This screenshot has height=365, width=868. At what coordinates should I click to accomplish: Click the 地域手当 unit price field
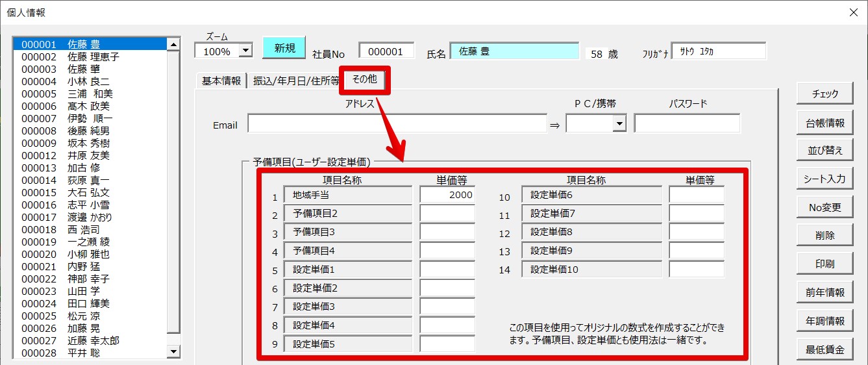pyautogui.click(x=447, y=195)
